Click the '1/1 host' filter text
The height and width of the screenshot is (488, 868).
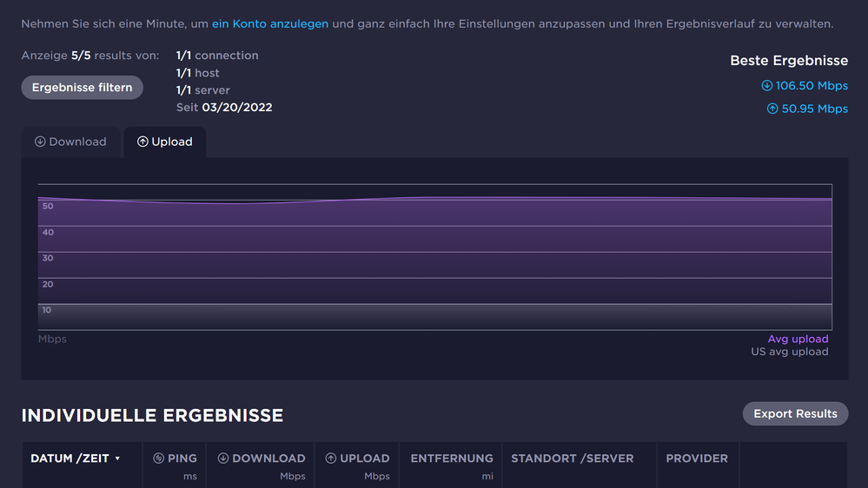click(197, 73)
